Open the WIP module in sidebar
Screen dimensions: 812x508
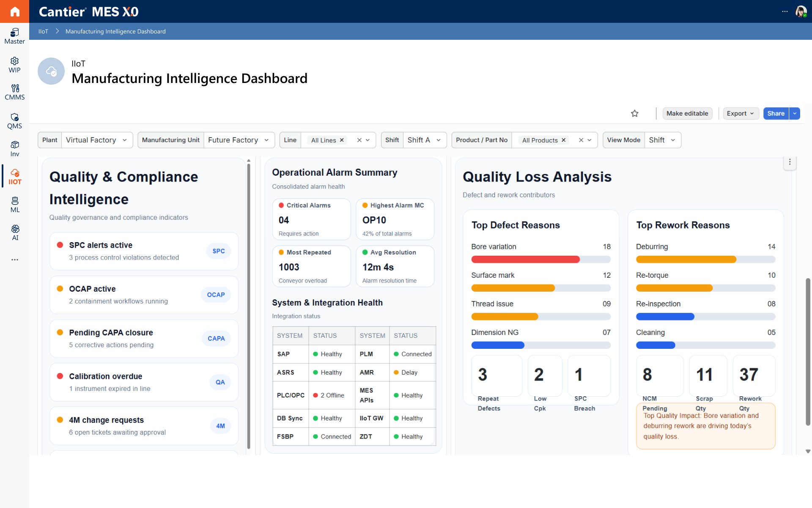pyautogui.click(x=14, y=65)
